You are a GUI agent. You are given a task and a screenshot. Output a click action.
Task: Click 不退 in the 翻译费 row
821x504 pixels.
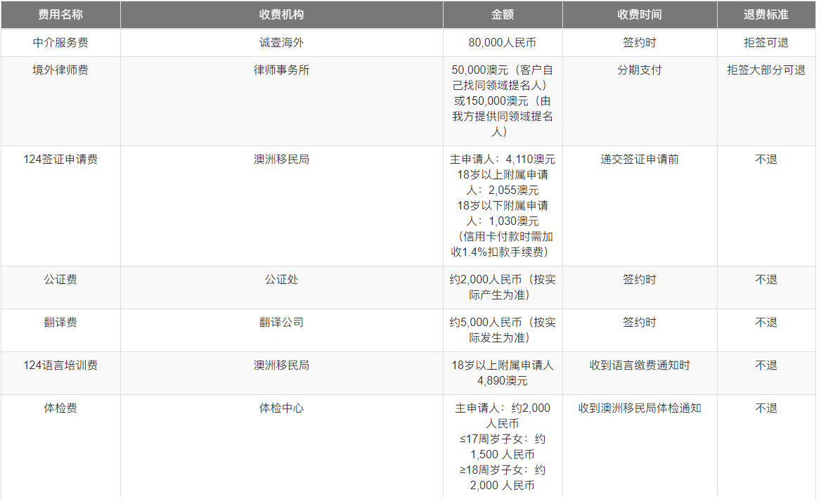[766, 330]
